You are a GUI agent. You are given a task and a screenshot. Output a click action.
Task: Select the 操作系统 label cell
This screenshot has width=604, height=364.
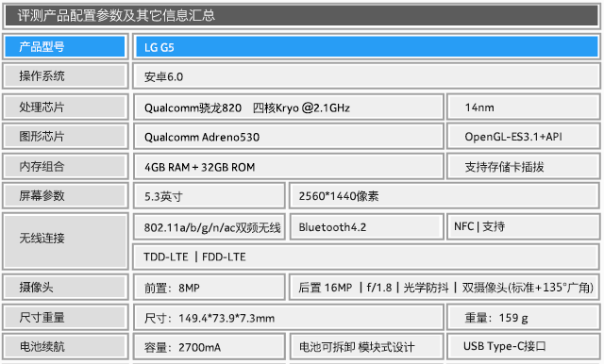[x=65, y=76]
